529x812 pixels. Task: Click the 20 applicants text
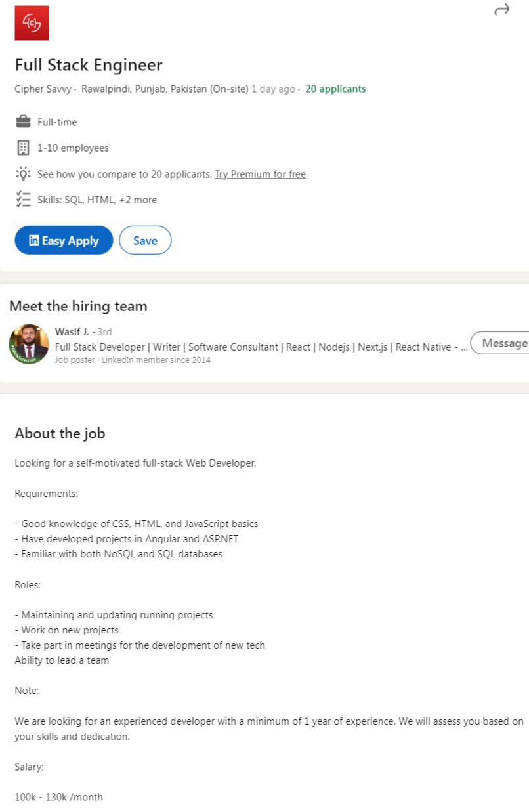tap(335, 89)
